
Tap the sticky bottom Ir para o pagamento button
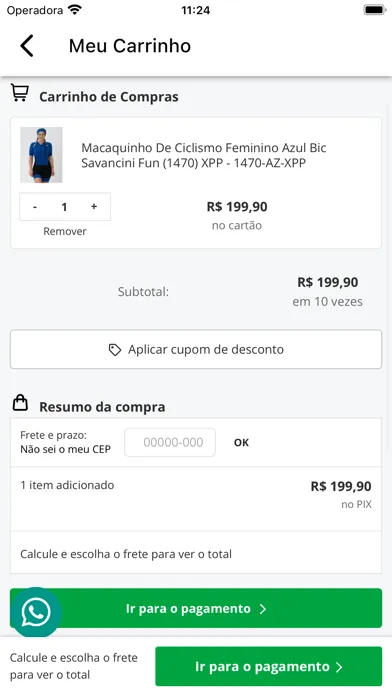[269, 667]
